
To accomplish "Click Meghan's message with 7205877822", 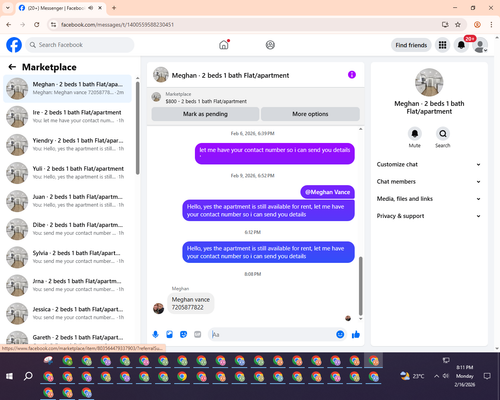I will pos(191,303).
